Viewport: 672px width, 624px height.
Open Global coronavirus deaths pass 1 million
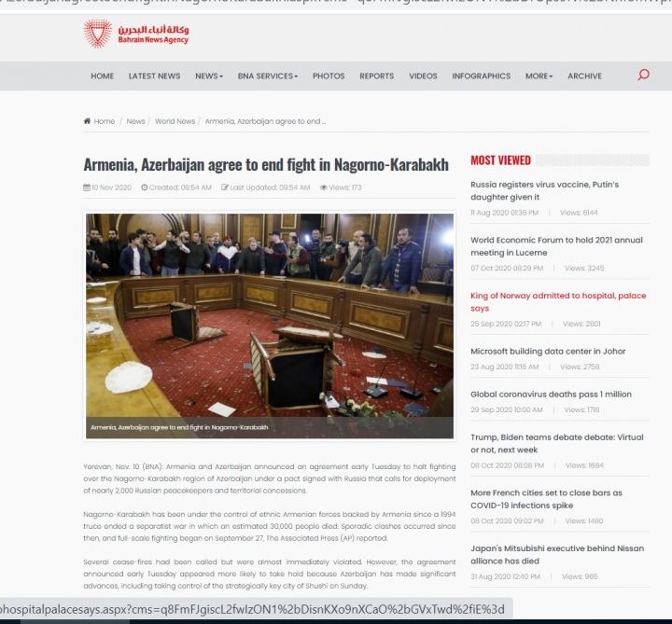pos(551,394)
